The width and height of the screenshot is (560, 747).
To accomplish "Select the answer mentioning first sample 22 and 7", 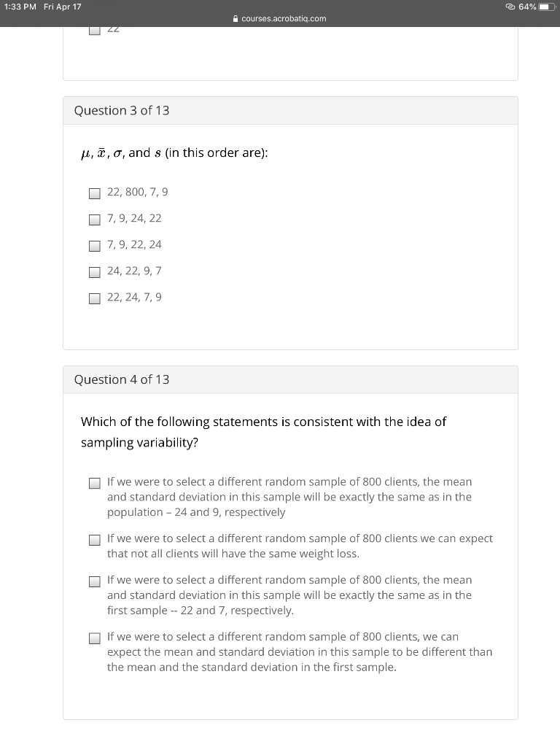I will point(95,581).
